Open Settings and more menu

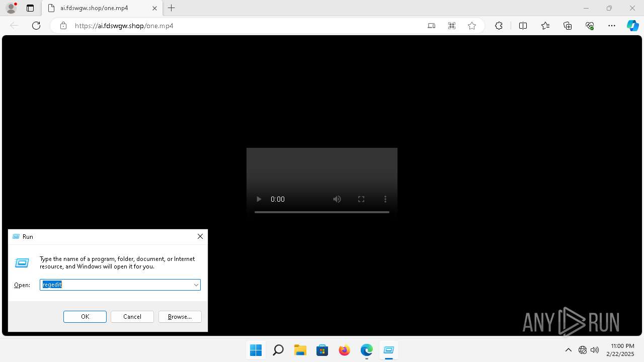612,26
